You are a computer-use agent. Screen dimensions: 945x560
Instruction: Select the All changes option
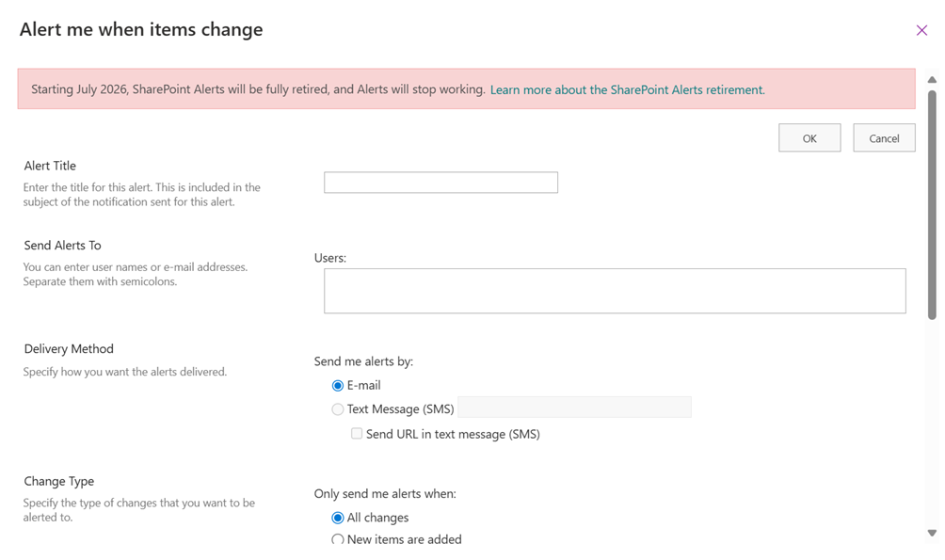tap(337, 517)
